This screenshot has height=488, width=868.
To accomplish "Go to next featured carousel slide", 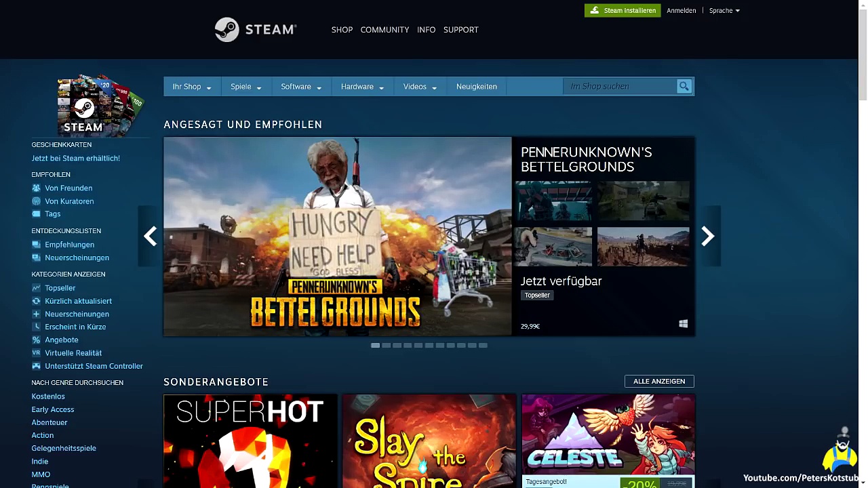I will (x=707, y=236).
